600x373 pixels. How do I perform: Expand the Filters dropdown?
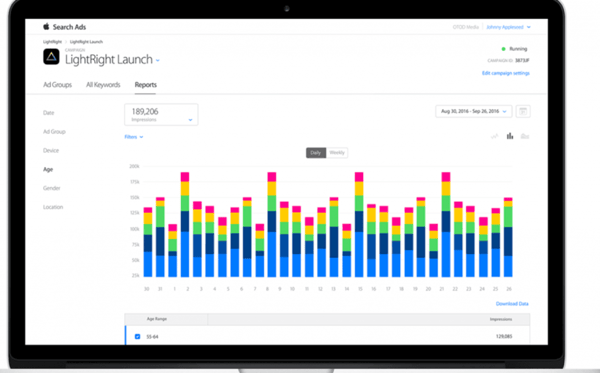134,137
